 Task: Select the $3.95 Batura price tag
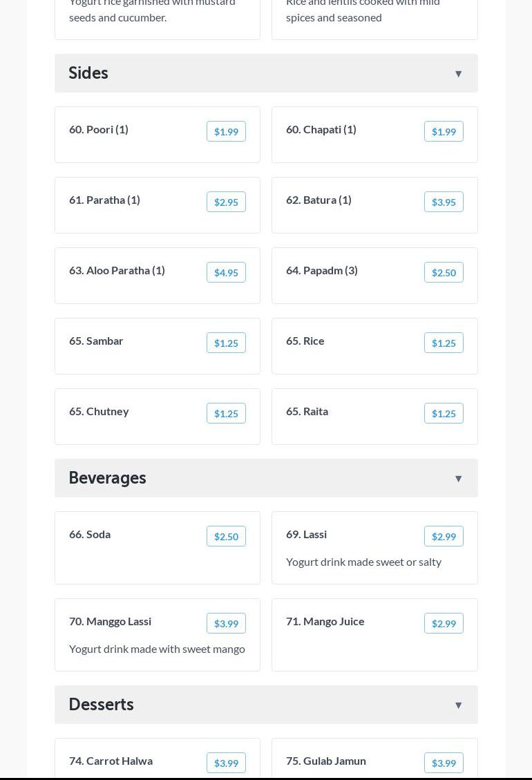point(444,202)
